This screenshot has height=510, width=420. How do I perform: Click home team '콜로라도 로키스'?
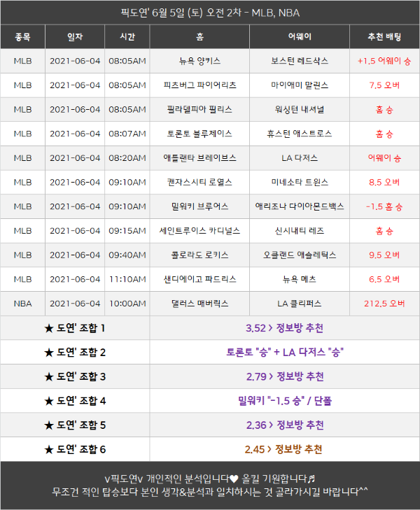[199, 255]
